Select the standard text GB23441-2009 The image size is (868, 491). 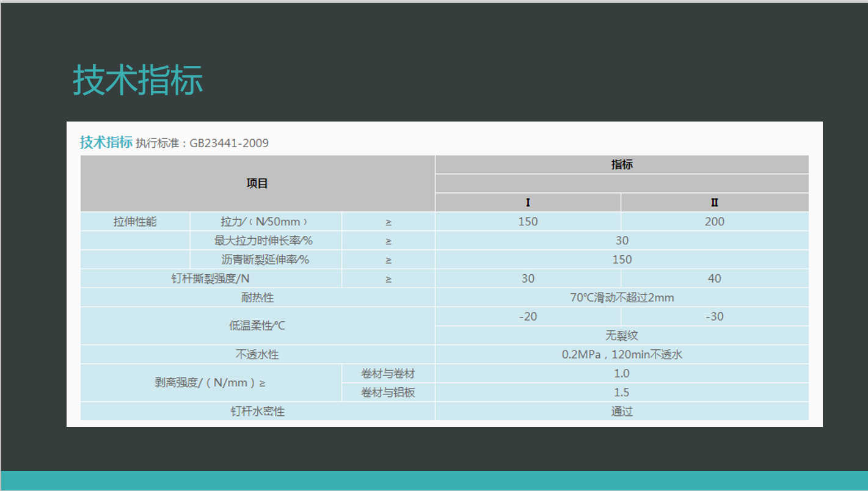coord(229,144)
